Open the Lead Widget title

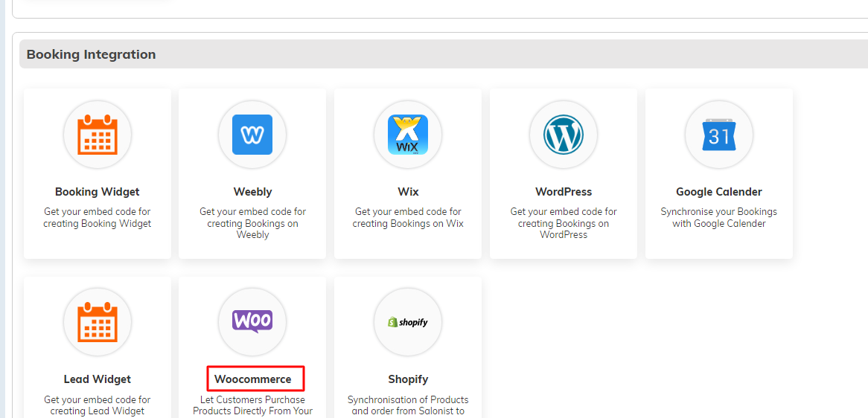(98, 379)
